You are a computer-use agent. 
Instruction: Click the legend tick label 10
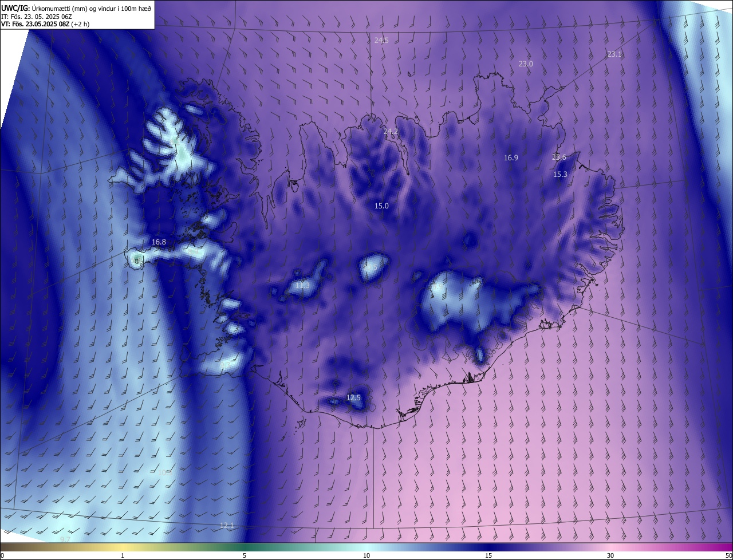pyautogui.click(x=366, y=555)
